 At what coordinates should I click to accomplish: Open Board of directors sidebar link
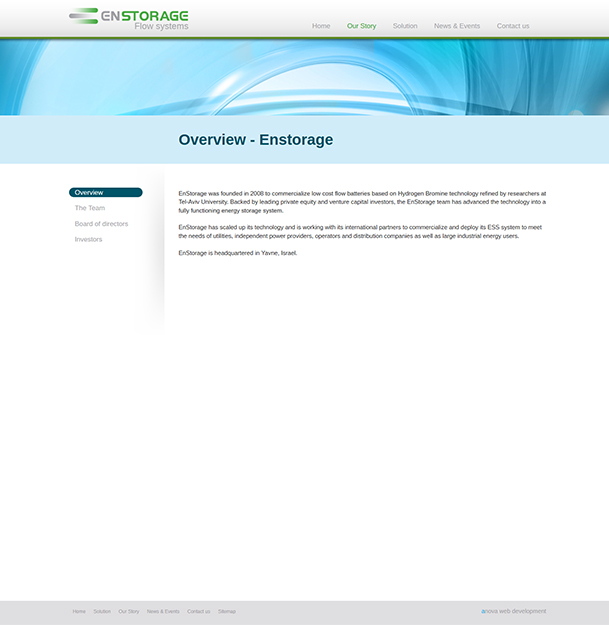[x=101, y=224]
